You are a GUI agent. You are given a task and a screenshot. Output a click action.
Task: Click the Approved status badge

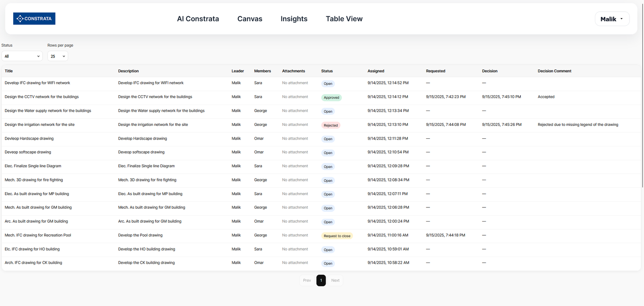331,97
